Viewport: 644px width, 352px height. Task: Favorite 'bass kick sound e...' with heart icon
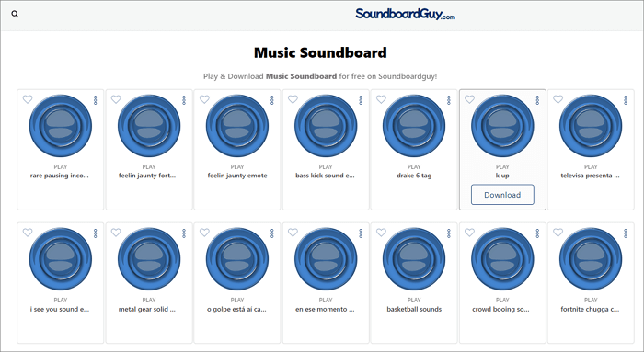(293, 99)
